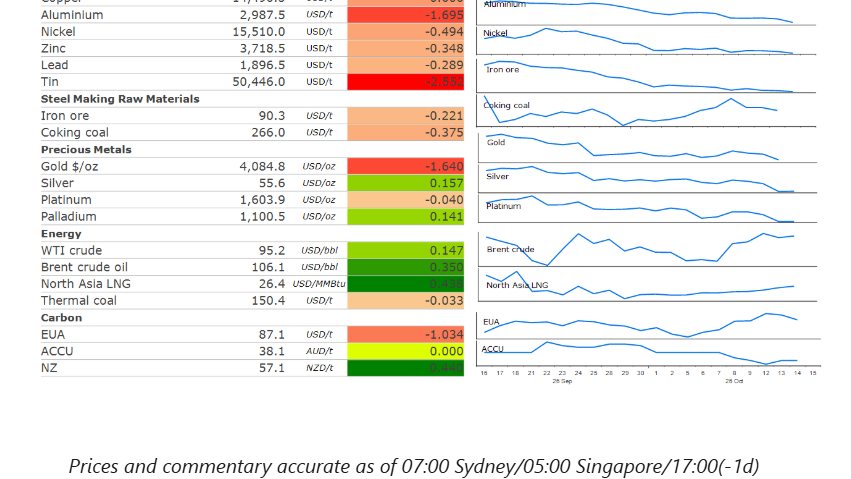Select the Platinum row label
This screenshot has height=479, width=851.
[66, 200]
